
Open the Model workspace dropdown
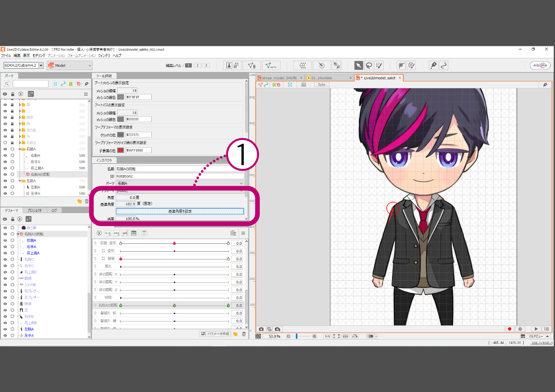70,65
